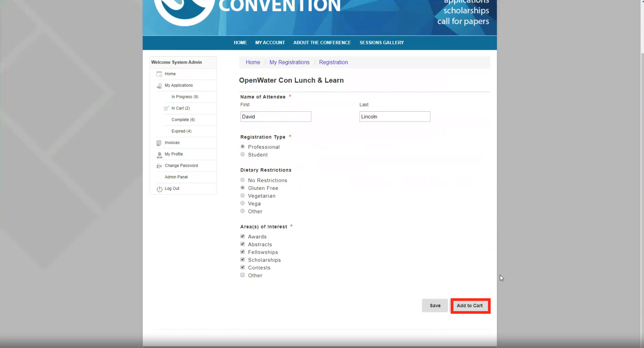Click the Log Out power icon
Screen dimensions: 644x348
pyautogui.click(x=159, y=189)
